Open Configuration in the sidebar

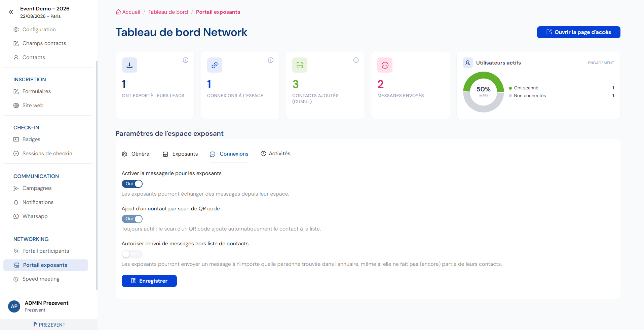[39, 30]
